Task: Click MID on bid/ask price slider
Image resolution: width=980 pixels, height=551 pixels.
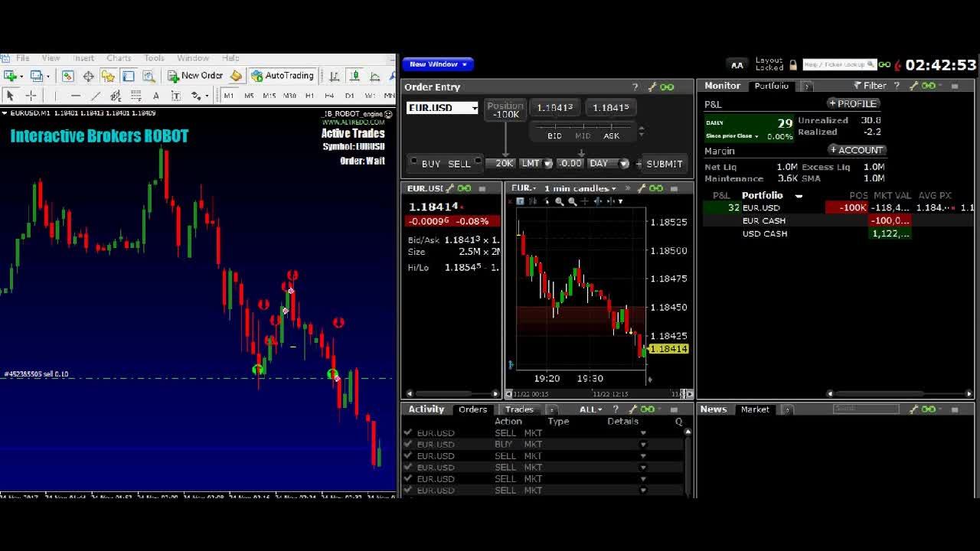Action: pos(583,135)
